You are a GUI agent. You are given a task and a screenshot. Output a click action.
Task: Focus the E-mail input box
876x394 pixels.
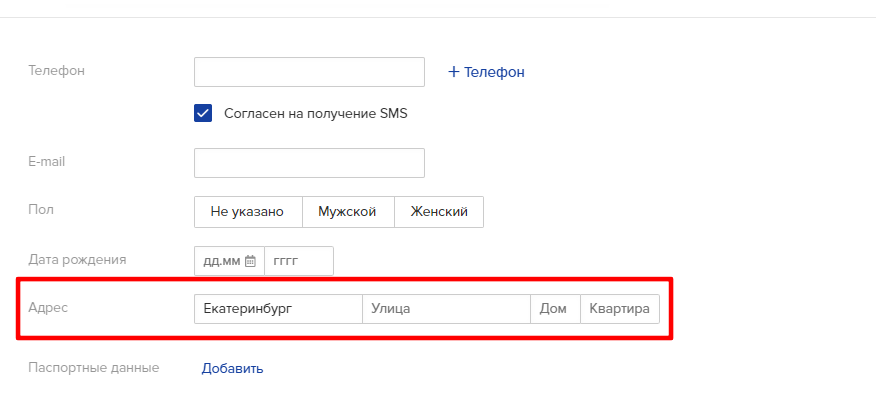pos(309,163)
